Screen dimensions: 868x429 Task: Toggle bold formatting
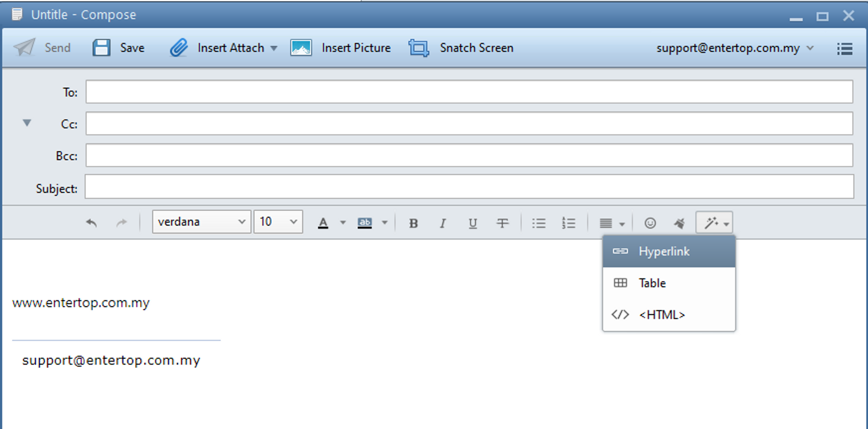[413, 223]
